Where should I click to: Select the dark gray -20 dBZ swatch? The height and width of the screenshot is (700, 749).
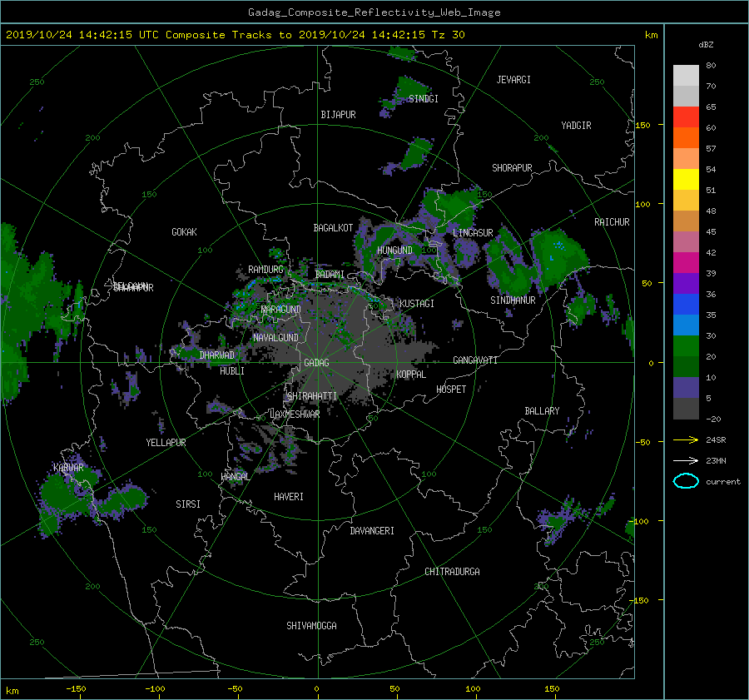[x=686, y=408]
